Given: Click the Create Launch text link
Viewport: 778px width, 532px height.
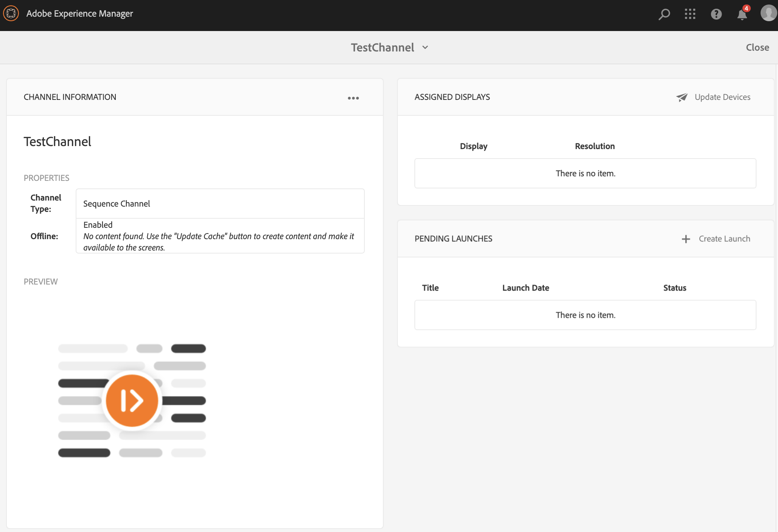Looking at the screenshot, I should [x=724, y=239].
